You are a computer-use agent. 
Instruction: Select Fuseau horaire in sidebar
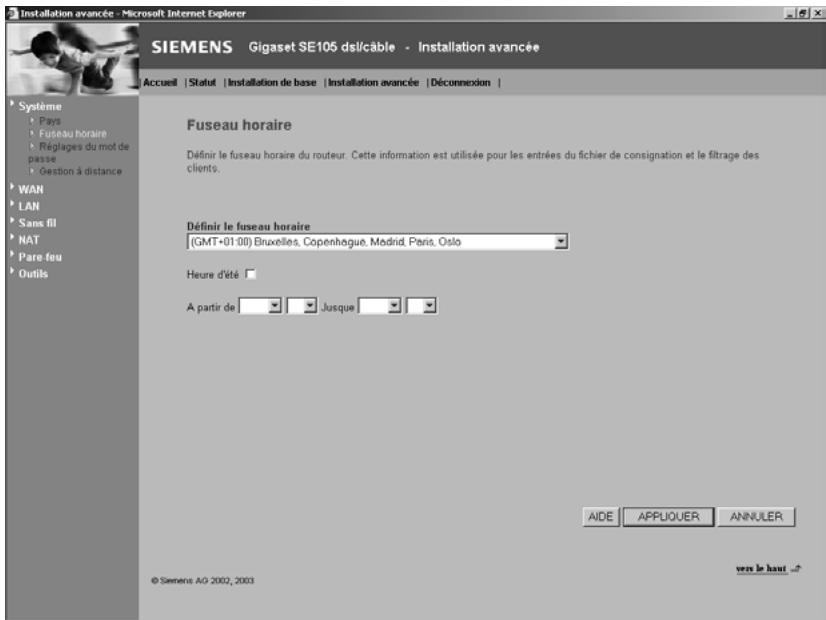tap(73, 134)
